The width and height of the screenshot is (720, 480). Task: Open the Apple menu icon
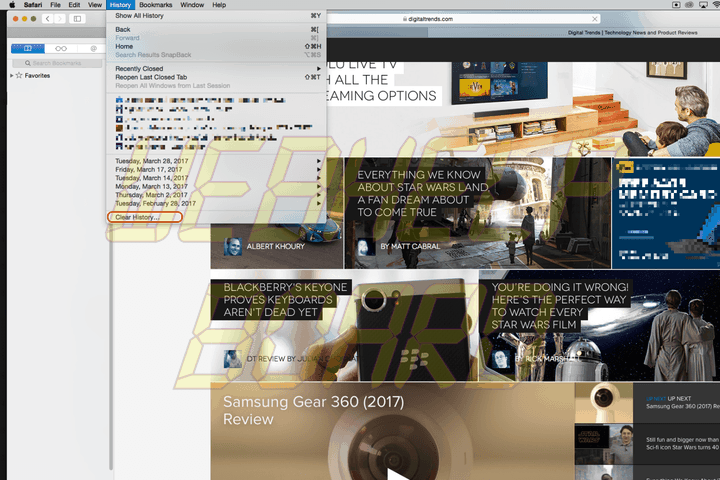12,5
